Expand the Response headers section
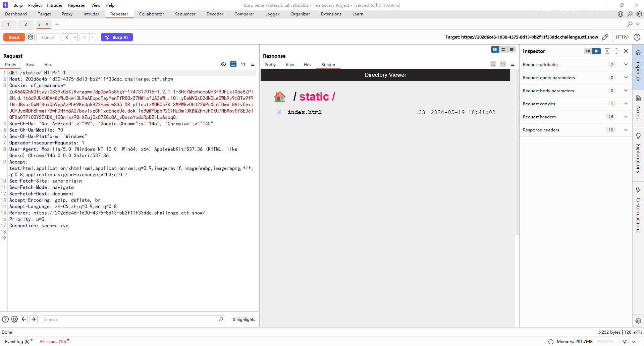This screenshot has height=346, width=644. [x=626, y=130]
